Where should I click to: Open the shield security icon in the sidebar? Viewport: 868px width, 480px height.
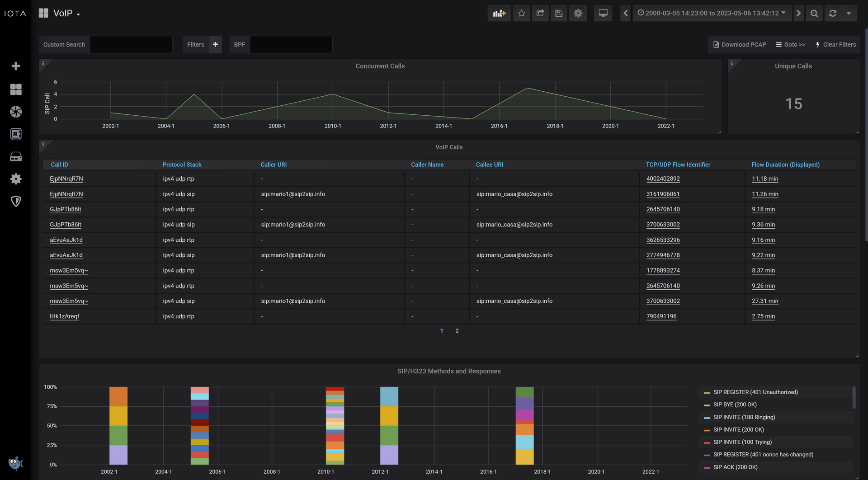[16, 201]
